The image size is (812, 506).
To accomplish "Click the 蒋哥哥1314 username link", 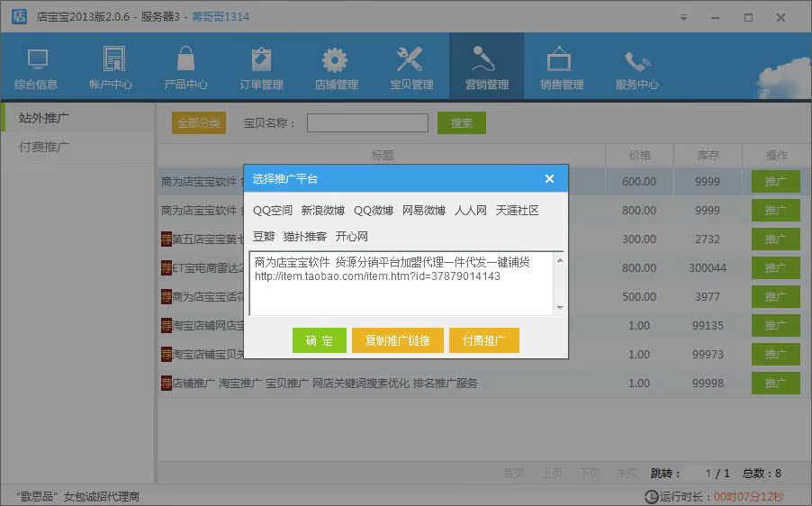I will 221,16.
